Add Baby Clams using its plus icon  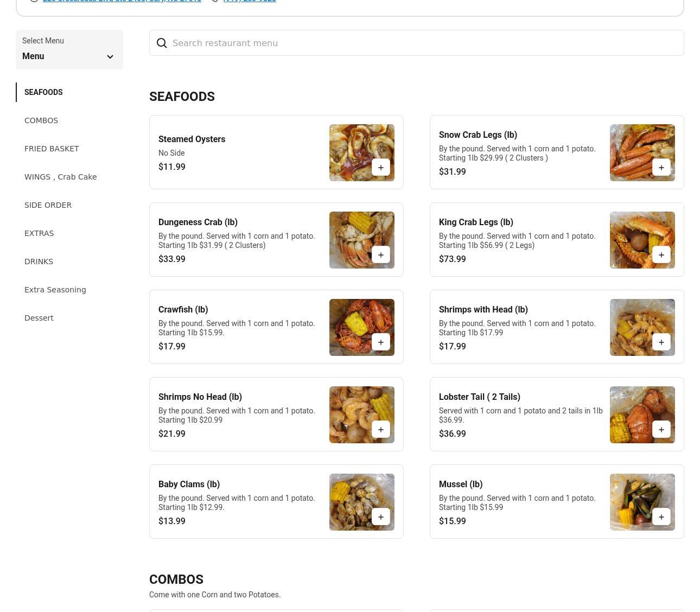click(x=380, y=517)
